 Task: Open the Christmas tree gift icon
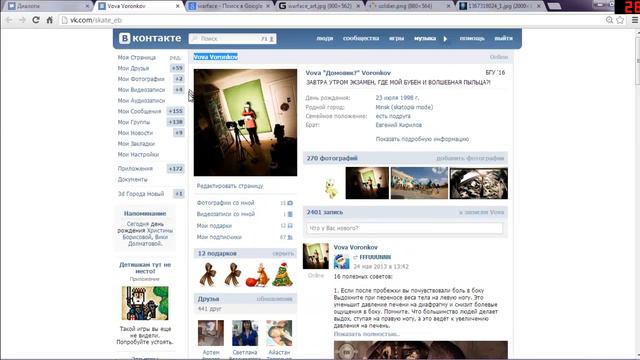tap(282, 274)
